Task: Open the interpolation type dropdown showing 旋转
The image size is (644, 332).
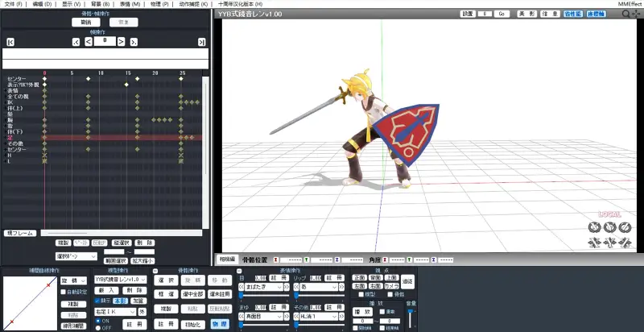Action: (73, 280)
